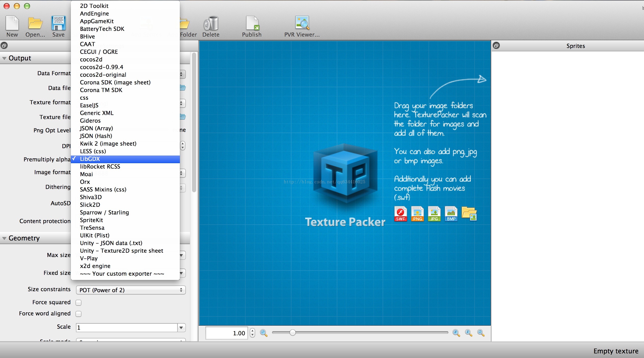Click the Data file browse folder icon
This screenshot has width=644, height=358.
[183, 88]
